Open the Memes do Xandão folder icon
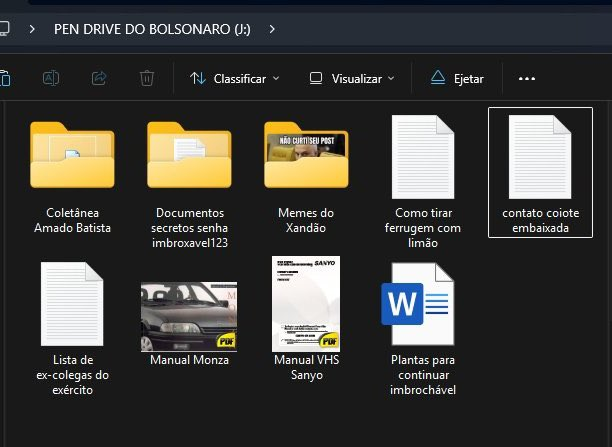The image size is (612, 447). (306, 155)
